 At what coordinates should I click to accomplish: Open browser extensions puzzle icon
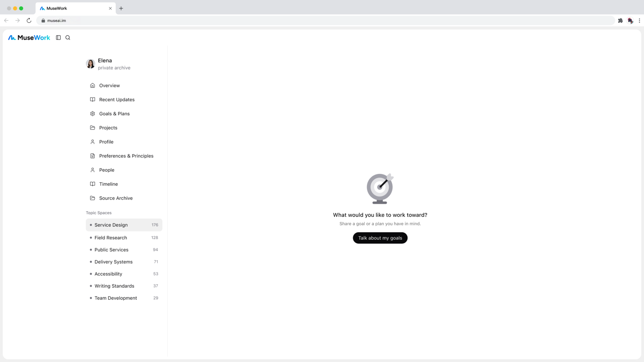click(620, 21)
